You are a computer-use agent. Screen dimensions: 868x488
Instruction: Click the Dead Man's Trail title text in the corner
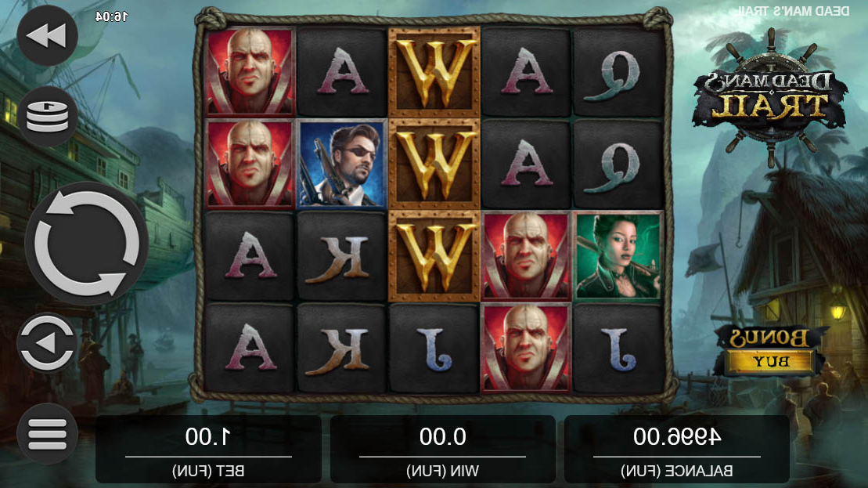(x=794, y=10)
